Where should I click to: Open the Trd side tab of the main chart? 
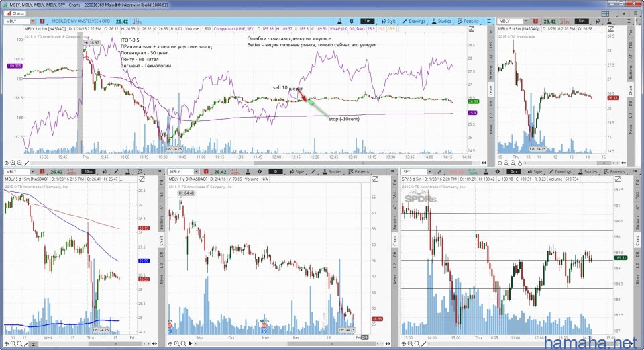pyautogui.click(x=491, y=31)
